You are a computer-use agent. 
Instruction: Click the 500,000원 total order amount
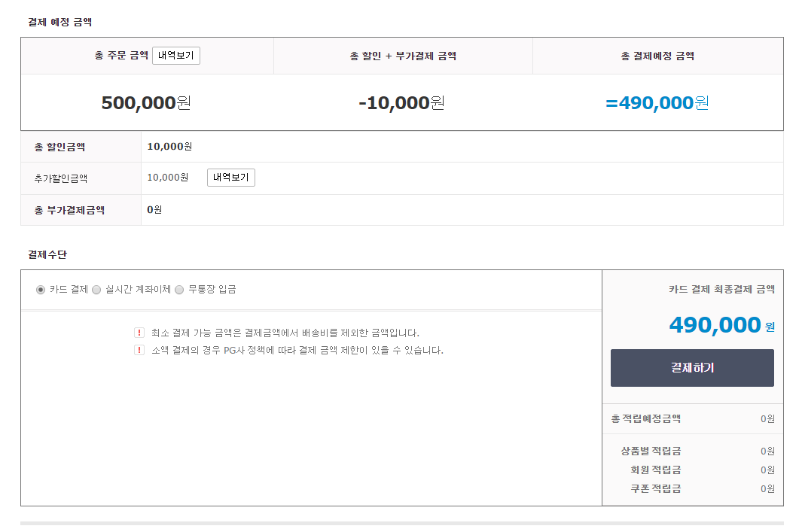146,103
